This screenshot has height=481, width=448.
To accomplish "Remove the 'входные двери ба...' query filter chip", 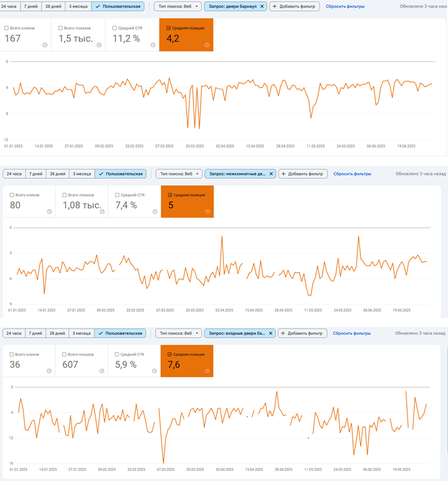I will click(271, 333).
